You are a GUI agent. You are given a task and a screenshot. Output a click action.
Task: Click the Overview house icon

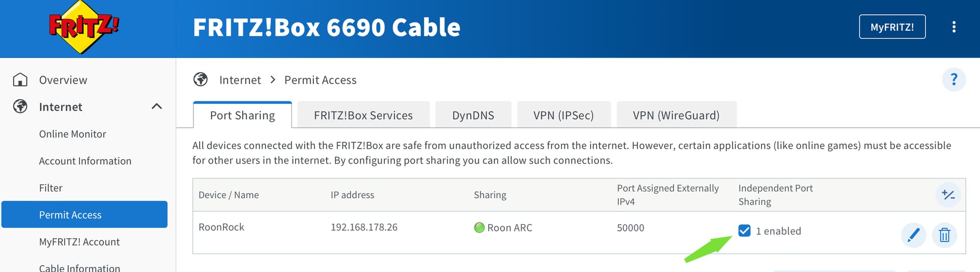point(20,80)
